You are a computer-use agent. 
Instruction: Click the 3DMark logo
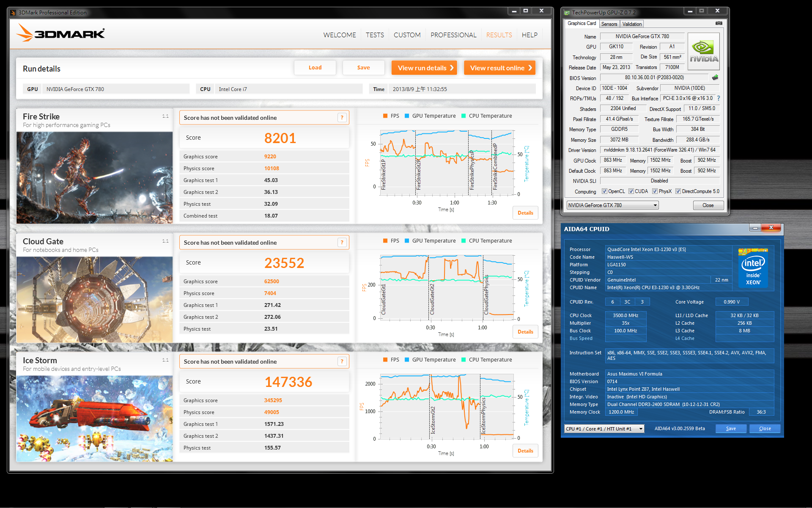point(61,33)
